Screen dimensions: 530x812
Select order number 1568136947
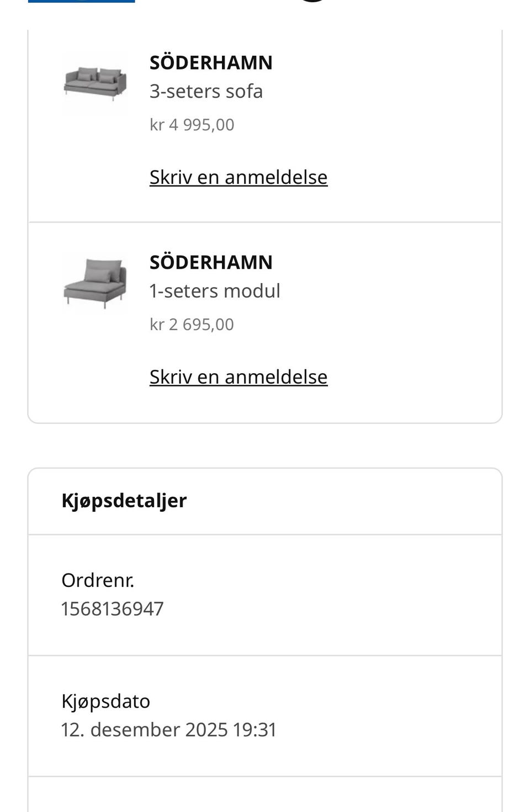[x=112, y=609]
